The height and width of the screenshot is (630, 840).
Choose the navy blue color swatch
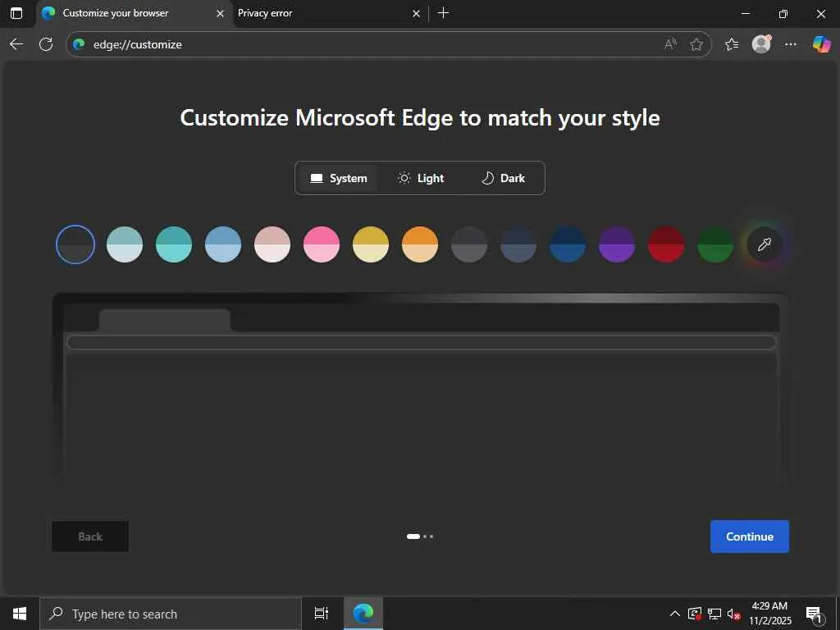(568, 244)
